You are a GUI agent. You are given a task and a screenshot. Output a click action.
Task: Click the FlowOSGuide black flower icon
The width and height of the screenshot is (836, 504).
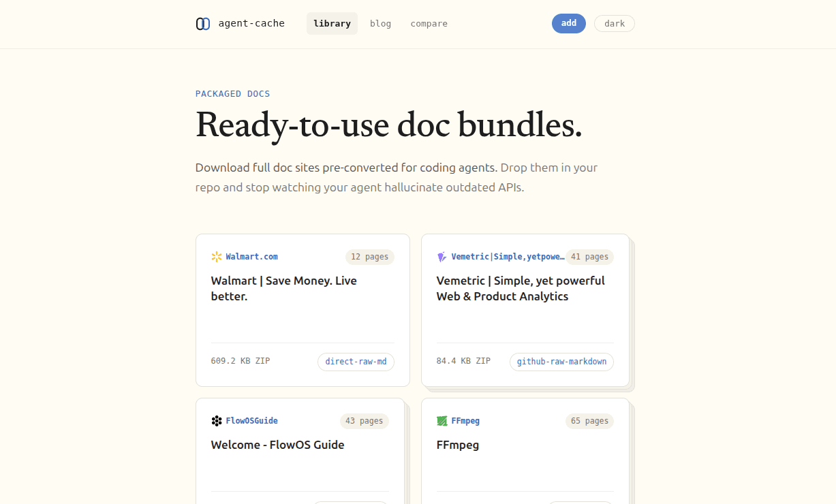coord(217,421)
